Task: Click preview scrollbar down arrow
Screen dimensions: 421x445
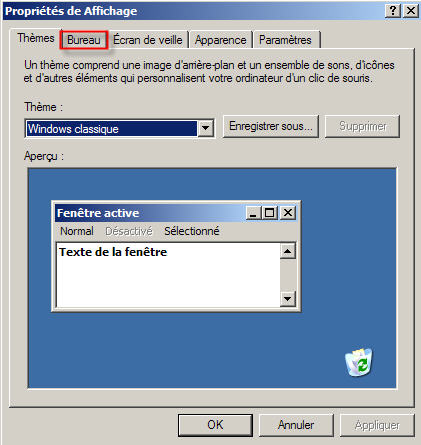Action: (287, 298)
